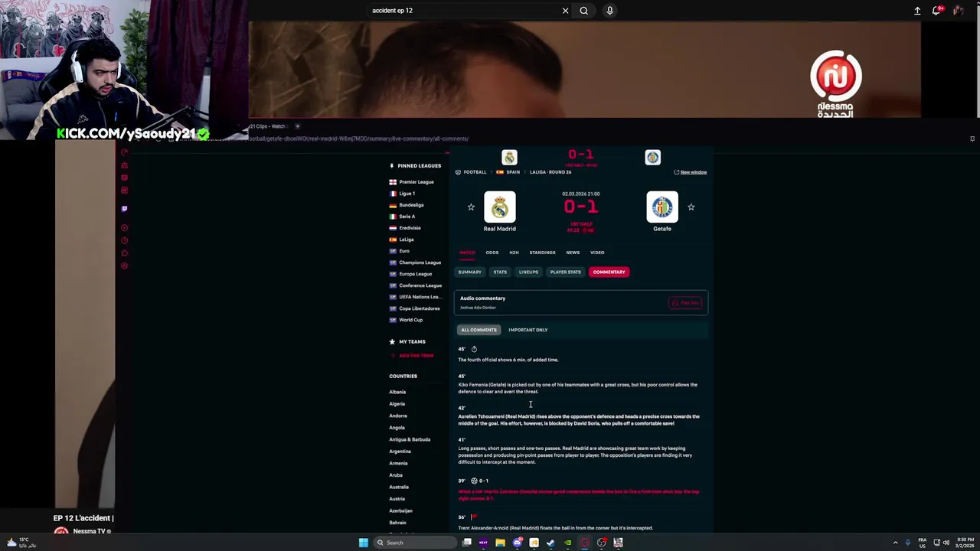The width and height of the screenshot is (980, 551).
Task: Click the taskbar Search box
Action: pyautogui.click(x=413, y=543)
